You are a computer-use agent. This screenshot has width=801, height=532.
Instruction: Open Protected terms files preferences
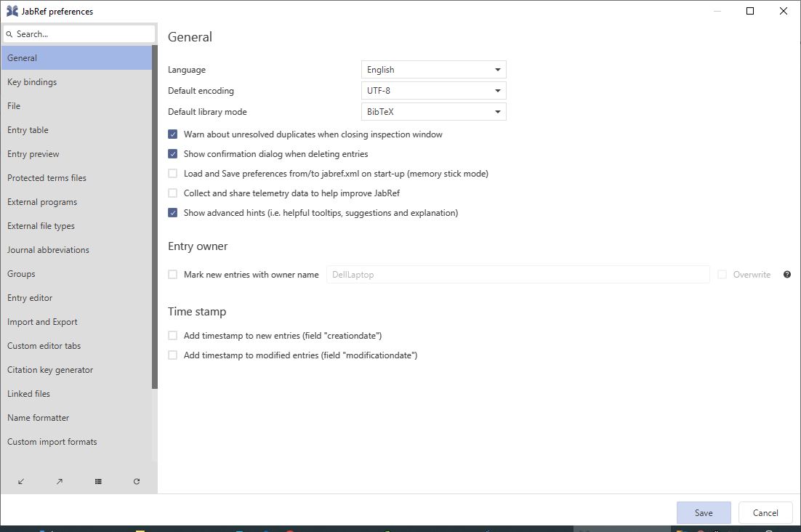pyautogui.click(x=76, y=177)
